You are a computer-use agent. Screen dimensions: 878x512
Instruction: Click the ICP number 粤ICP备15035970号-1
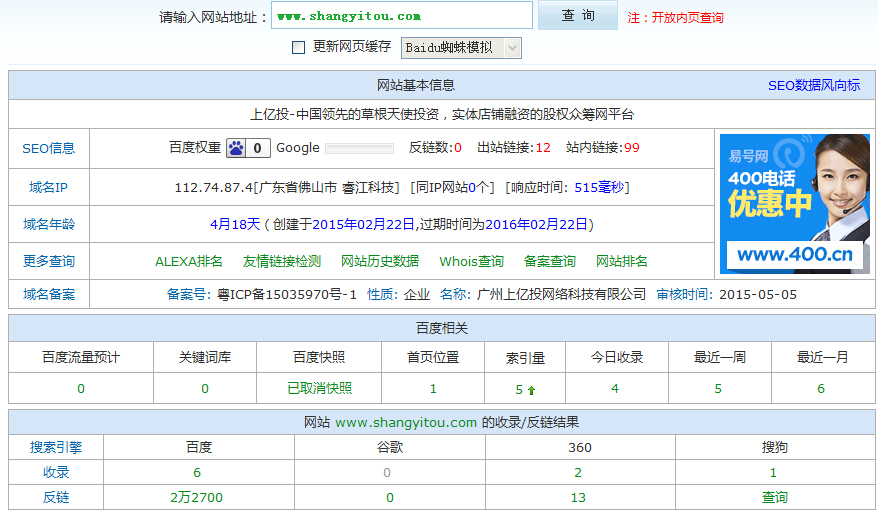coord(287,295)
